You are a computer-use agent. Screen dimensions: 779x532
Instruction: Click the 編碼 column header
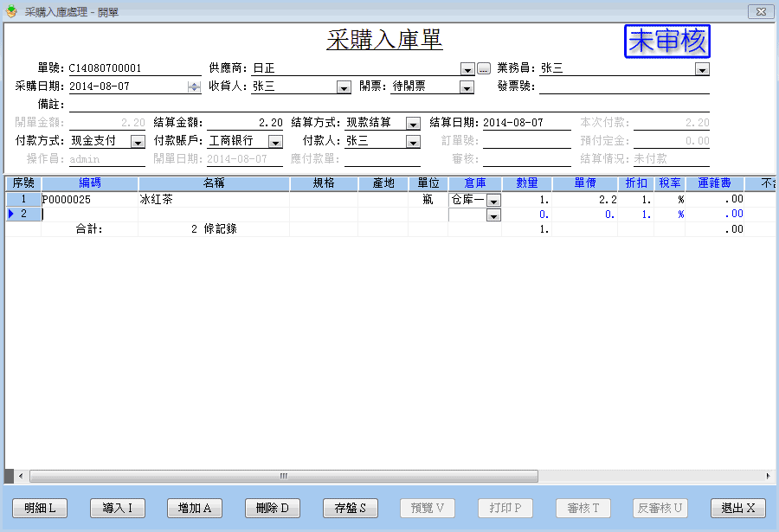click(89, 183)
